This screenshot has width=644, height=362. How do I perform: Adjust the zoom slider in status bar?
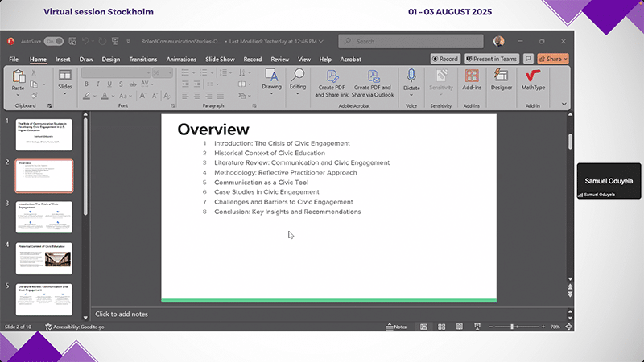pos(513,327)
